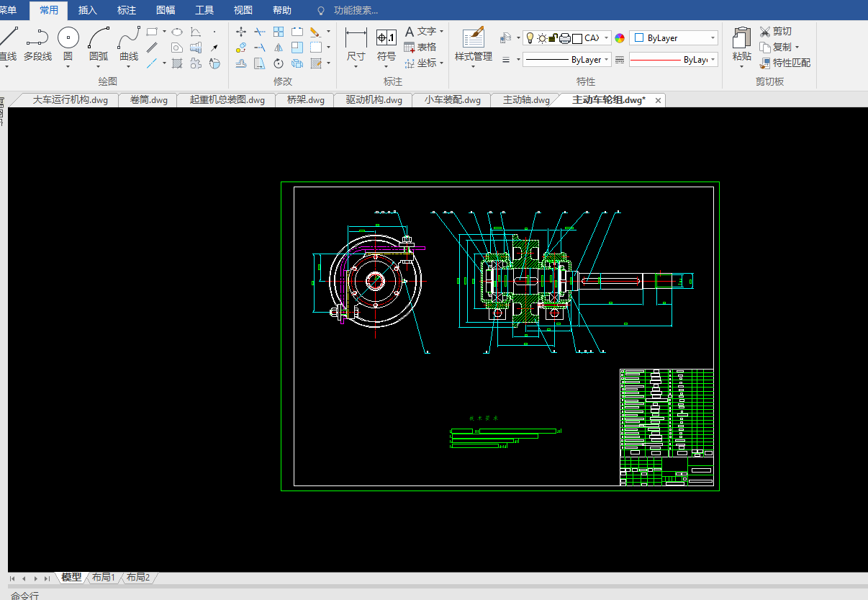Click the Arc (圆弧) tool icon

pos(99,37)
